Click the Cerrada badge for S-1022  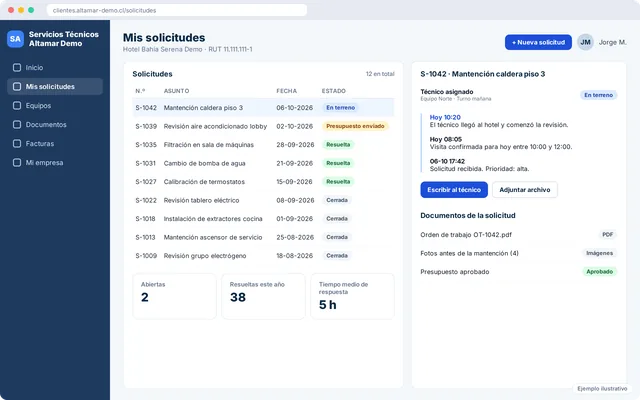pyautogui.click(x=337, y=200)
